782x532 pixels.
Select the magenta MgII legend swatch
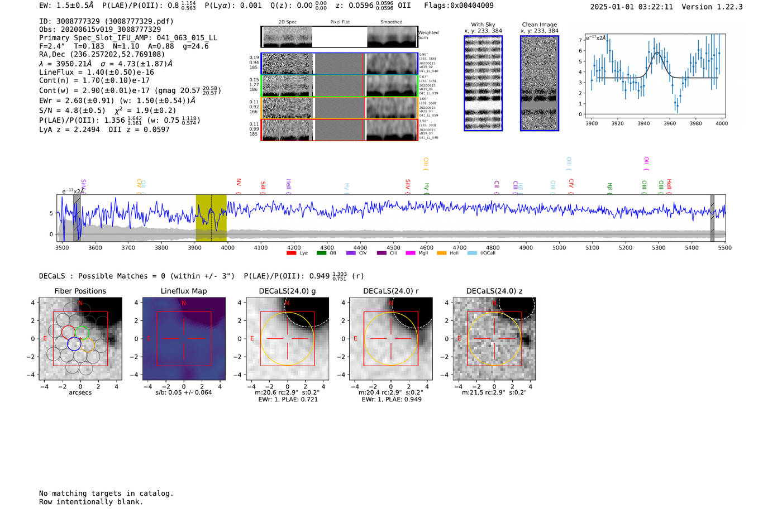coord(411,253)
